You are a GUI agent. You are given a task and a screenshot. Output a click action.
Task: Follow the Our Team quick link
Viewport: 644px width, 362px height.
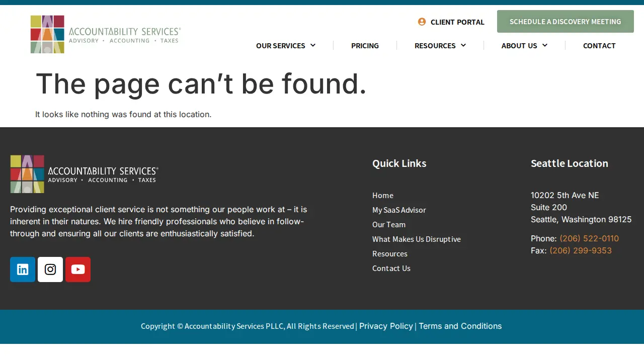pos(389,224)
